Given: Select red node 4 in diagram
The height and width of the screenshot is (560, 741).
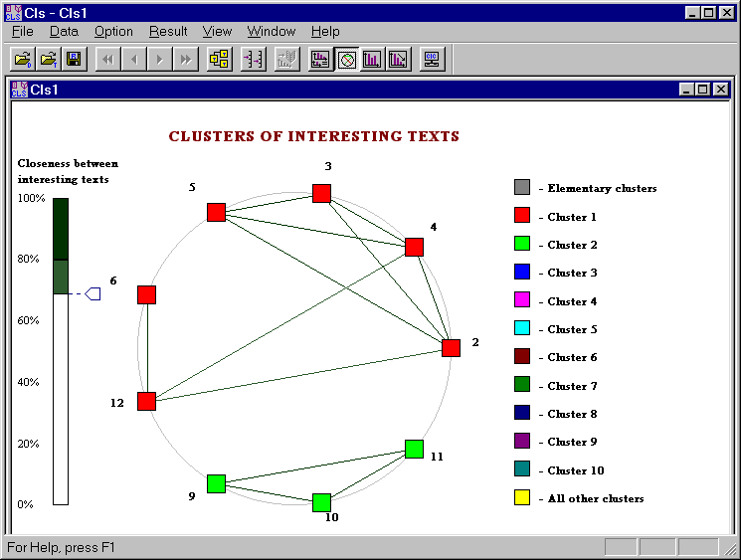Looking at the screenshot, I should coord(415,247).
